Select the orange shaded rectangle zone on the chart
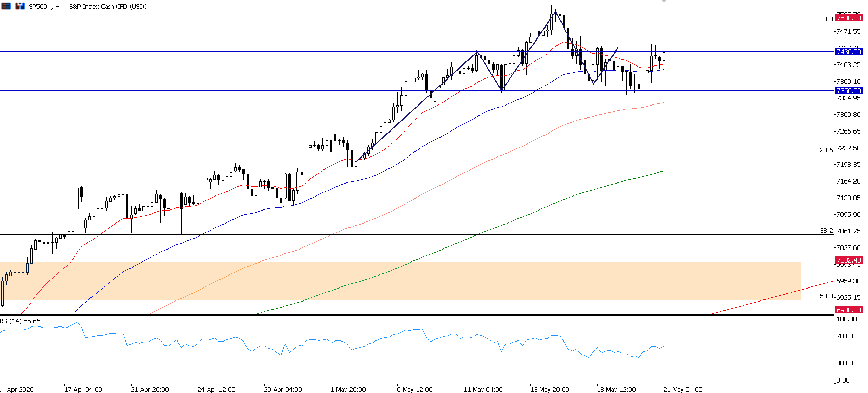The height and width of the screenshot is (393, 868). (400, 280)
